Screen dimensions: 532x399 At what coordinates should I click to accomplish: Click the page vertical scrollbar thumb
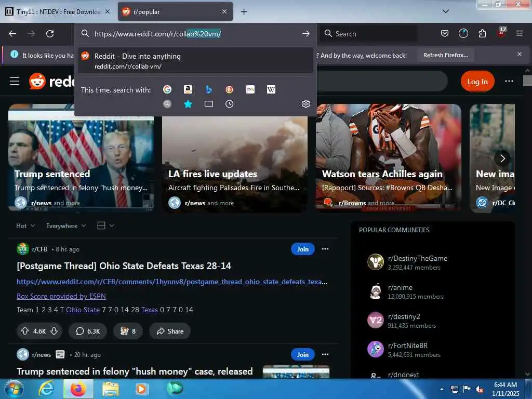[x=527, y=81]
